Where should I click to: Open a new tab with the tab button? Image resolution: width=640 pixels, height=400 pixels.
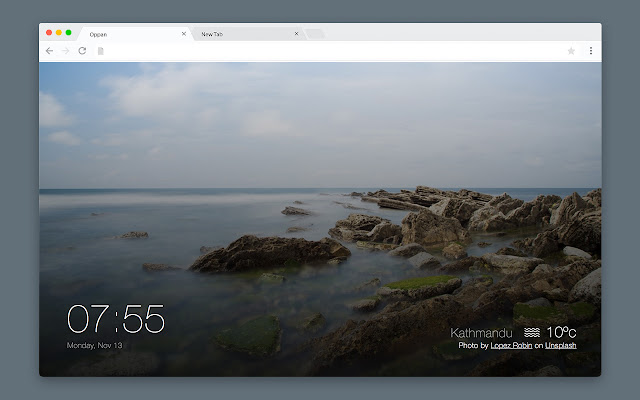point(315,34)
